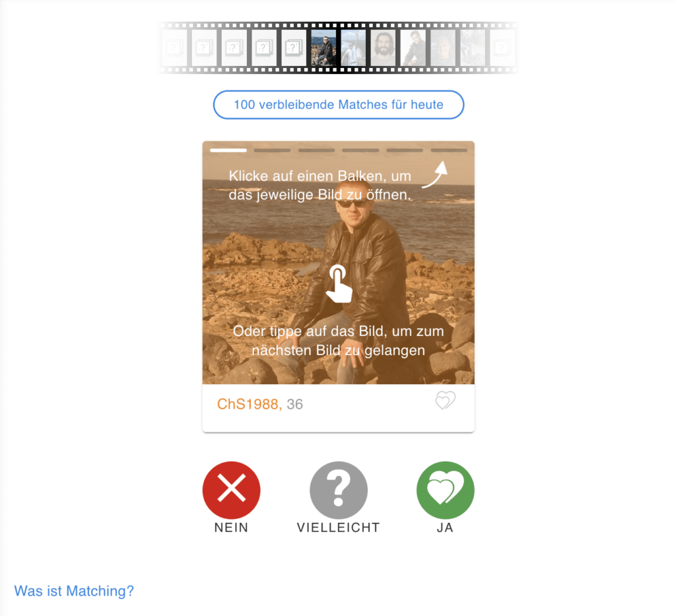Open the second image bar segment
This screenshot has width=676, height=616.
pyautogui.click(x=272, y=150)
